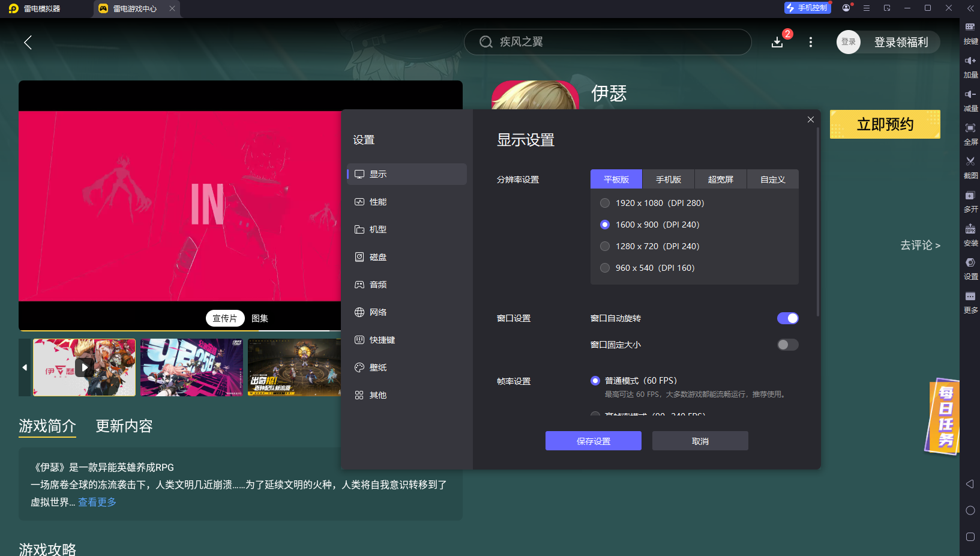The height and width of the screenshot is (556, 980).
Task: Open the hamburger menu in title bar
Action: pos(867,8)
